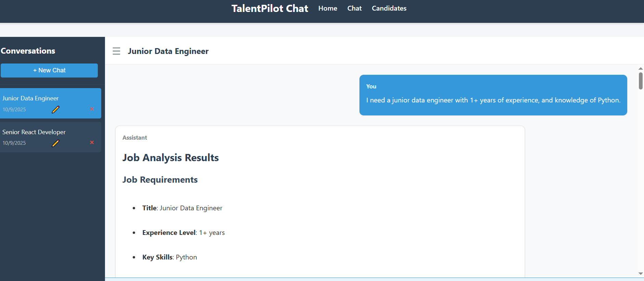Start a New Chat
This screenshot has height=281, width=644.
click(x=49, y=70)
